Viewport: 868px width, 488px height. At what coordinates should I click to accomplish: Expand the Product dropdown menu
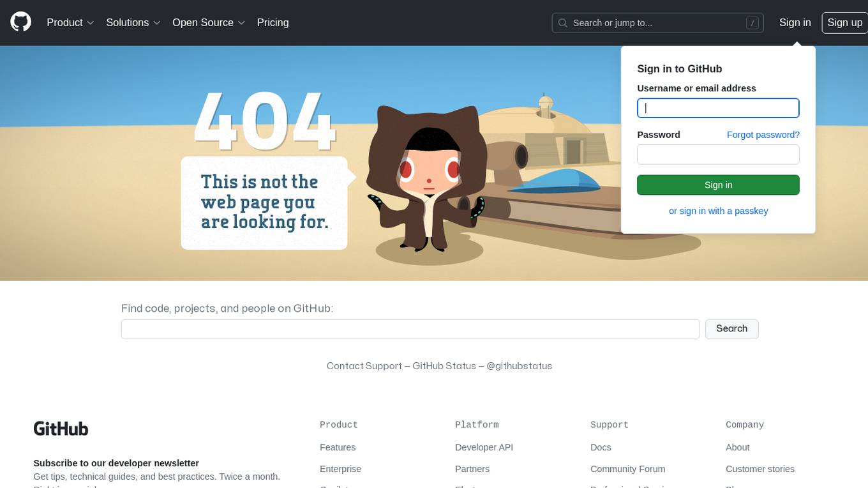70,22
